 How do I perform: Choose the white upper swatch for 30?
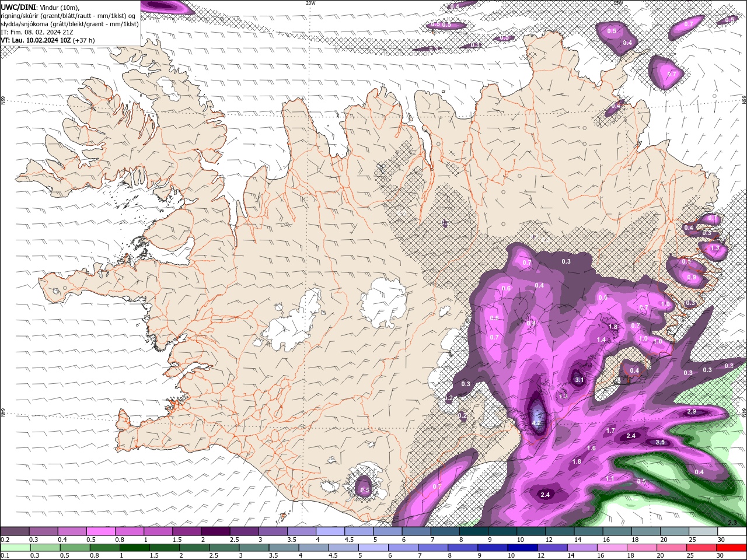(x=732, y=531)
